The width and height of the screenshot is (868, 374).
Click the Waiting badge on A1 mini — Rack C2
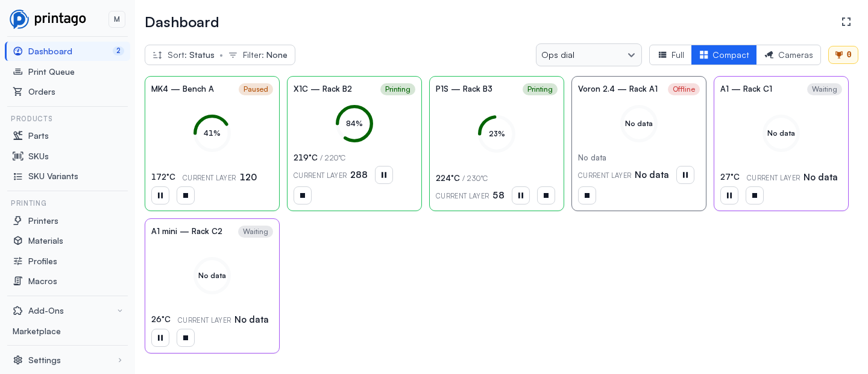(x=256, y=232)
